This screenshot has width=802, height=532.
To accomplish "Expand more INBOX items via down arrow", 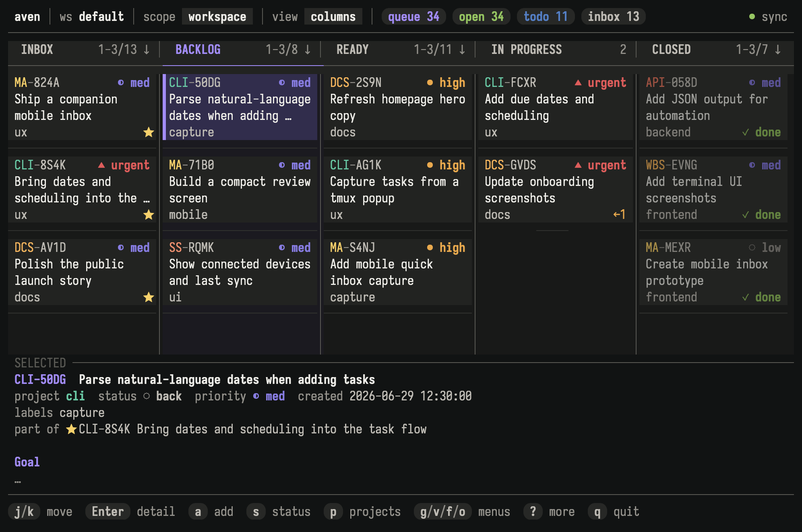I will tap(147, 49).
